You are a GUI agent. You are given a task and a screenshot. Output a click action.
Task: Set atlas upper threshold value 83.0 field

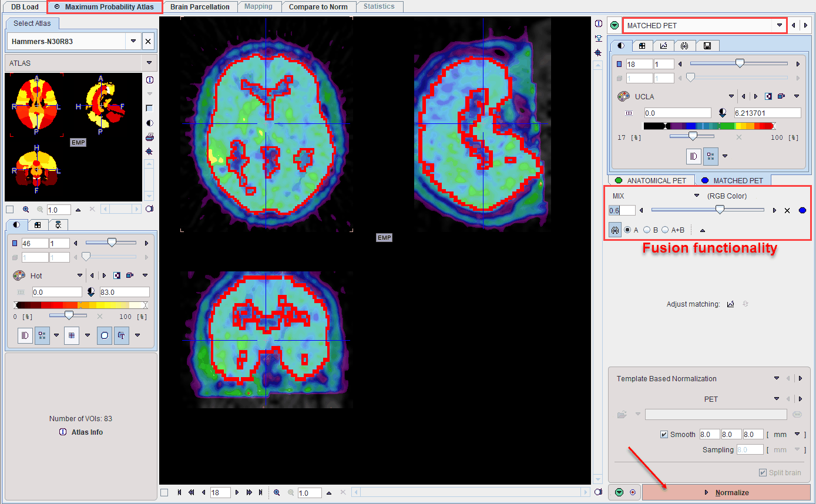(x=124, y=292)
